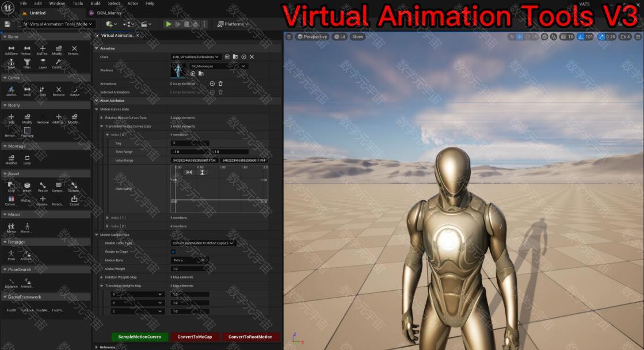Click the skeleton thumbnail preview
This screenshot has height=350, width=644.
[178, 70]
